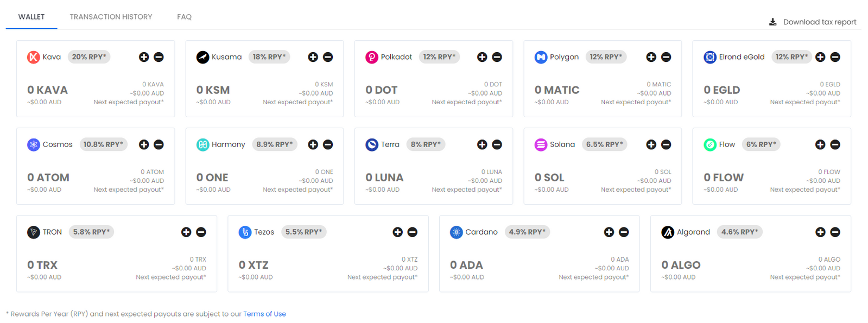
Task: Click the 0 XTZ balance heading
Action: point(254,265)
